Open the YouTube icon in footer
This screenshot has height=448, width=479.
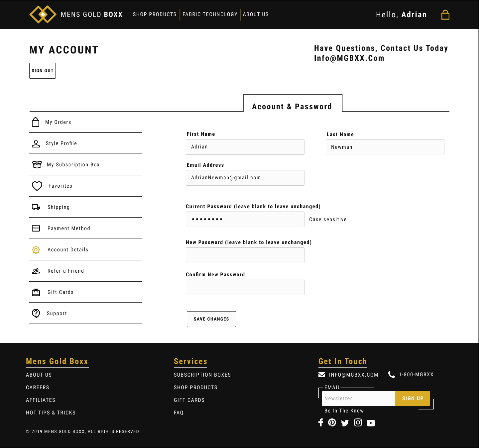tap(371, 423)
